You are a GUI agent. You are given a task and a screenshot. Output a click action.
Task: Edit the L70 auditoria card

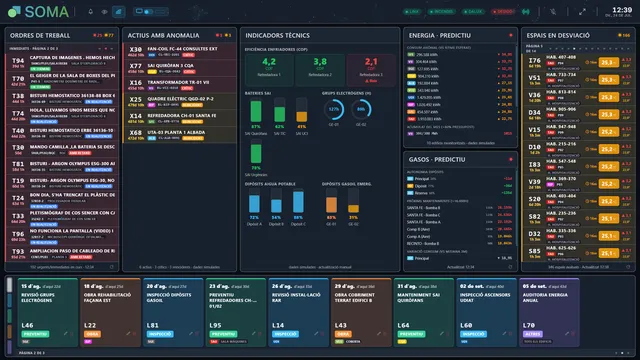point(567,334)
